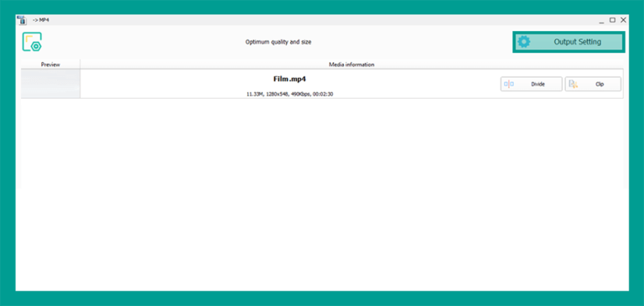Open the Clip button for Film.mp4

(x=593, y=84)
